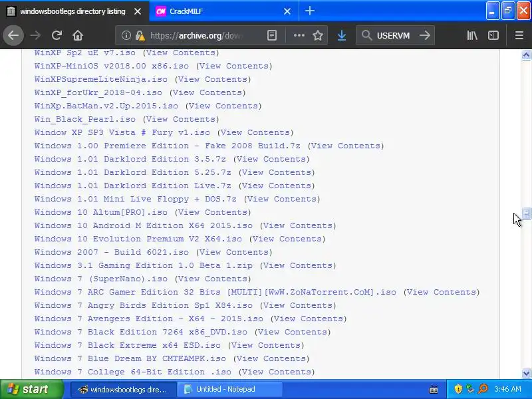The width and height of the screenshot is (532, 399).
Task: Toggle the sidebar view
Action: (493, 35)
